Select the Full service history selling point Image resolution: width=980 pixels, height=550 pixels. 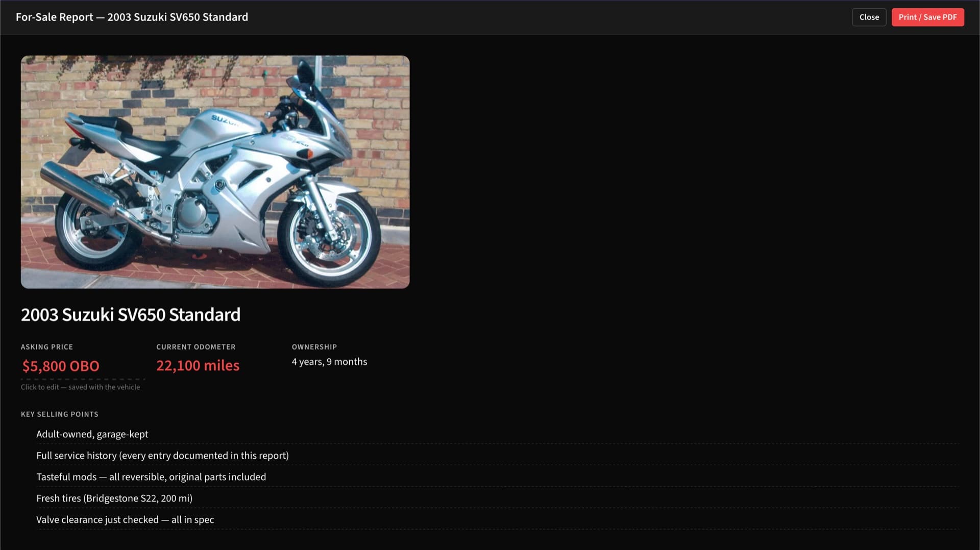[x=498, y=456]
